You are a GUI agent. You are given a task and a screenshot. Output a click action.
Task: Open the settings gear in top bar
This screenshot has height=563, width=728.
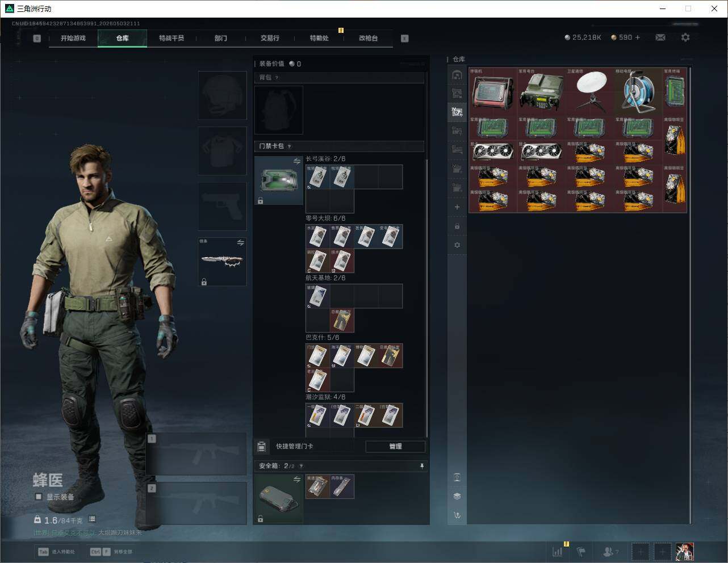click(685, 37)
